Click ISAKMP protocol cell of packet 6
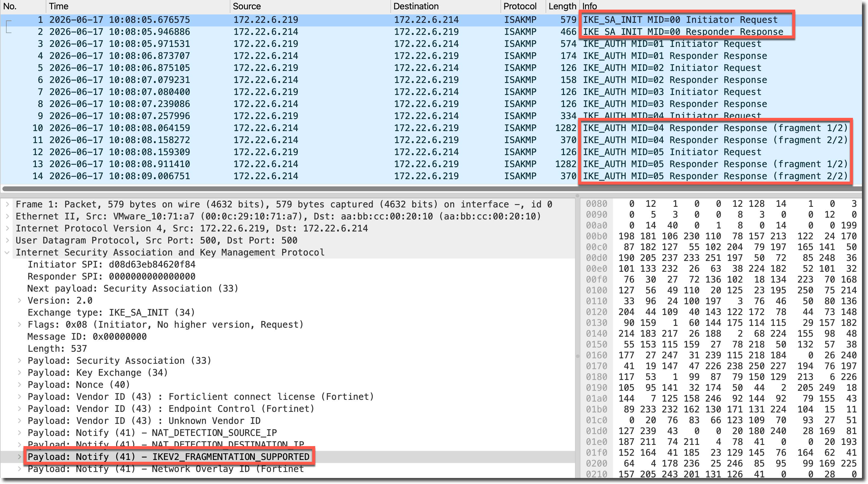The height and width of the screenshot is (484, 868). pyautogui.click(x=520, y=80)
